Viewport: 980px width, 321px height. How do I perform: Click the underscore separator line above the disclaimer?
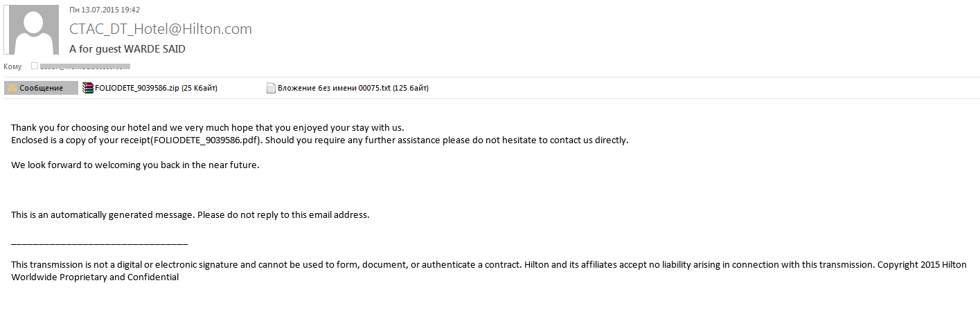pyautogui.click(x=100, y=243)
